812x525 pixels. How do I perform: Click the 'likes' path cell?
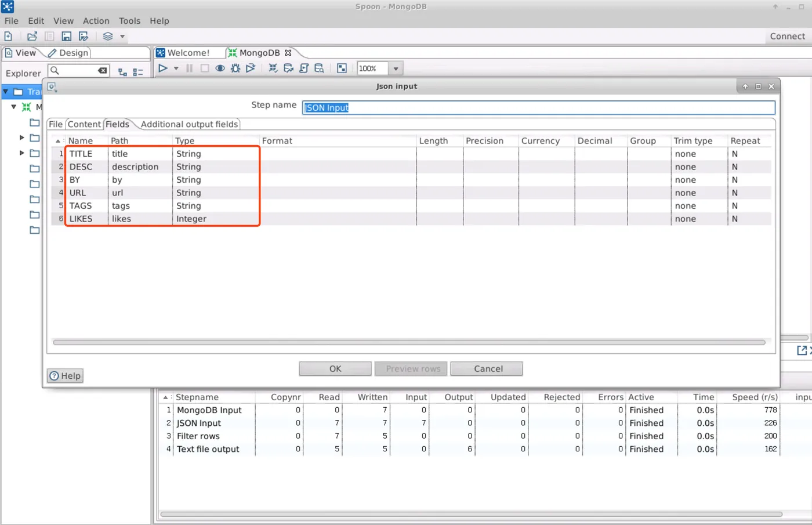coord(140,219)
